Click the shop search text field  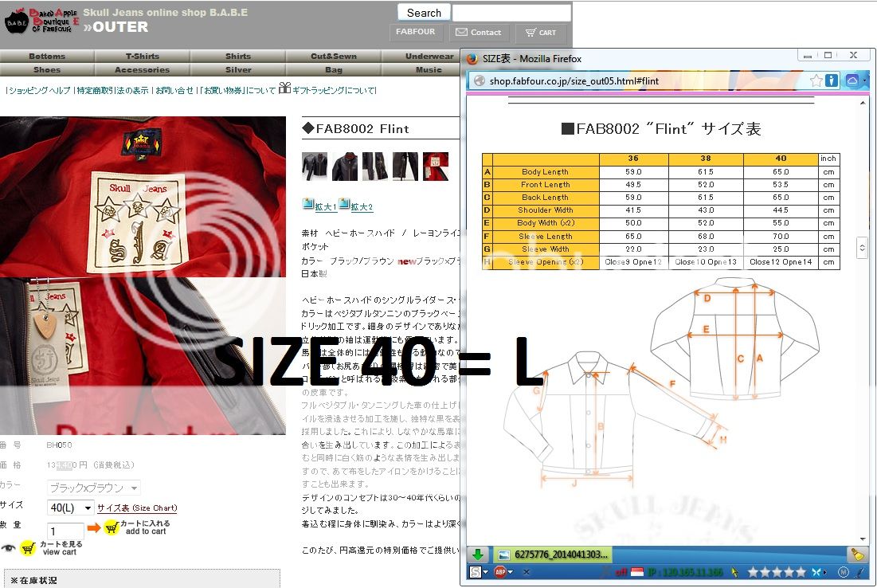(511, 12)
